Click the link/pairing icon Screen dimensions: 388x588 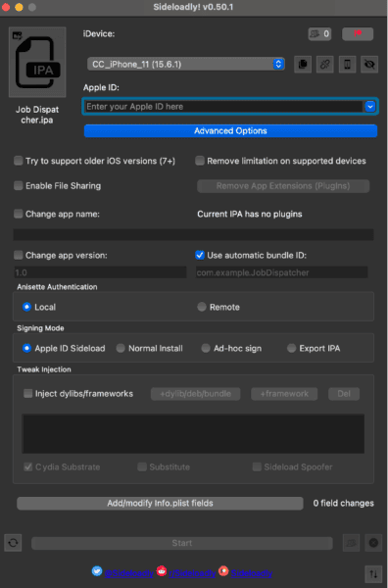tap(325, 65)
